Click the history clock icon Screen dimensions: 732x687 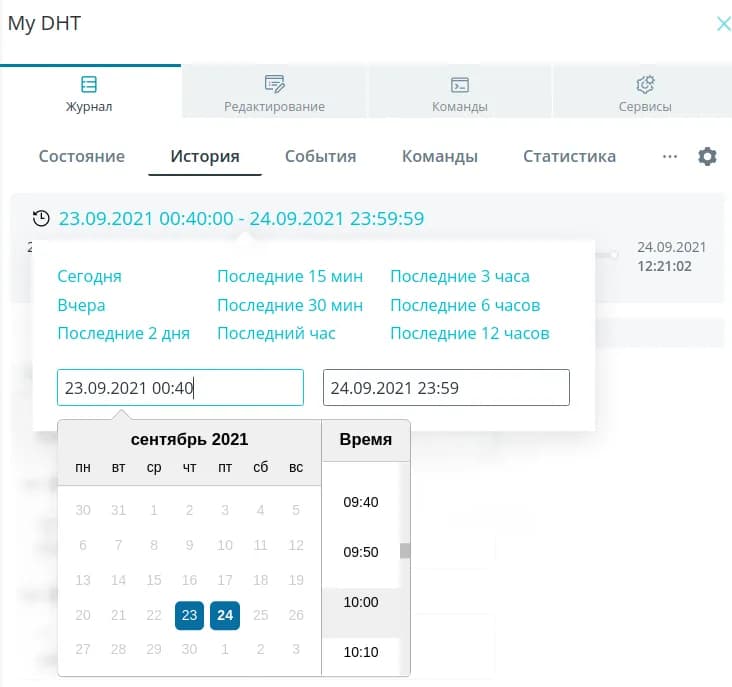pos(41,219)
